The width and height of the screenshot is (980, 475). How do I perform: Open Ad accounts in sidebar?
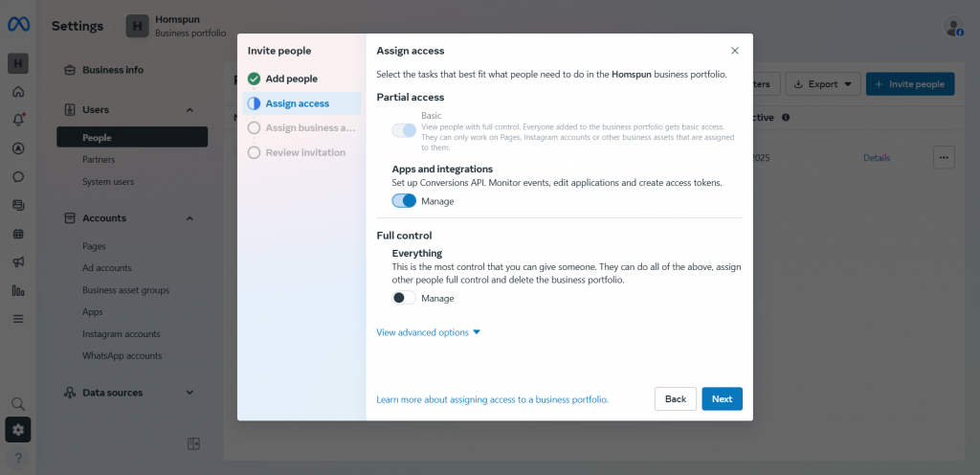[107, 268]
